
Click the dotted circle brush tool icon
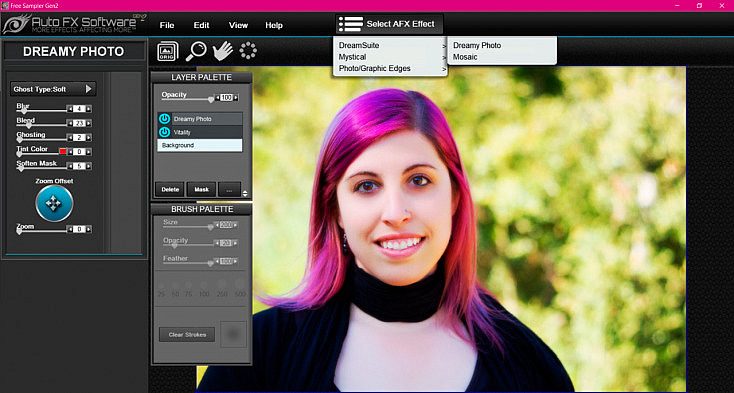click(x=248, y=51)
